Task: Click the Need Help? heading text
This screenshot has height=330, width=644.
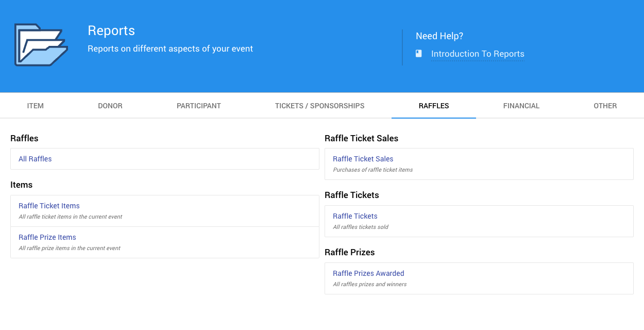Action: click(439, 36)
